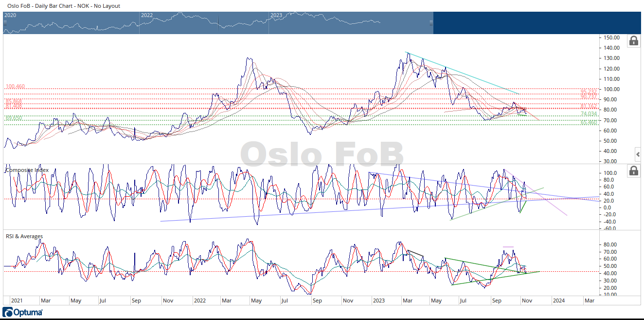Click the 2021 date axis label
644x320 pixels.
point(17,301)
